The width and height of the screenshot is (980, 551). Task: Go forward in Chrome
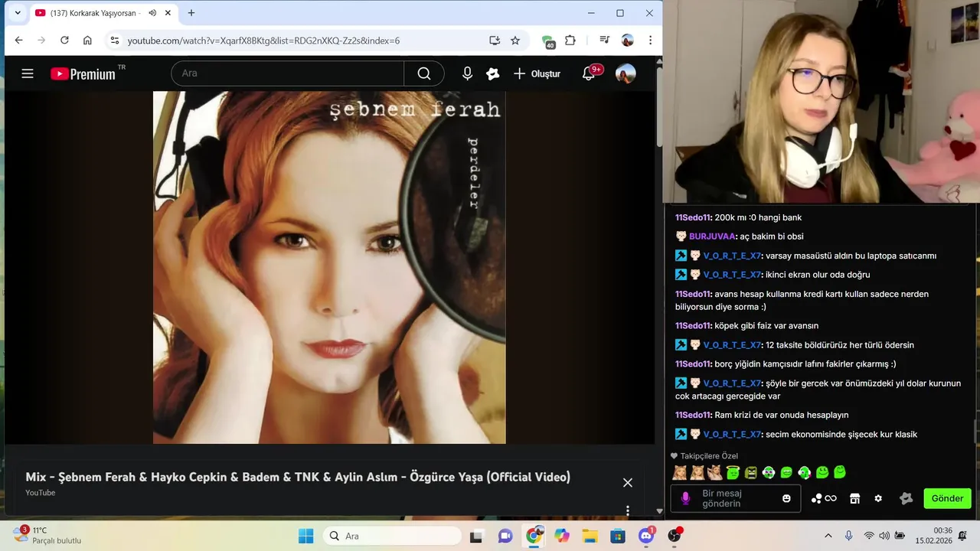point(41,40)
